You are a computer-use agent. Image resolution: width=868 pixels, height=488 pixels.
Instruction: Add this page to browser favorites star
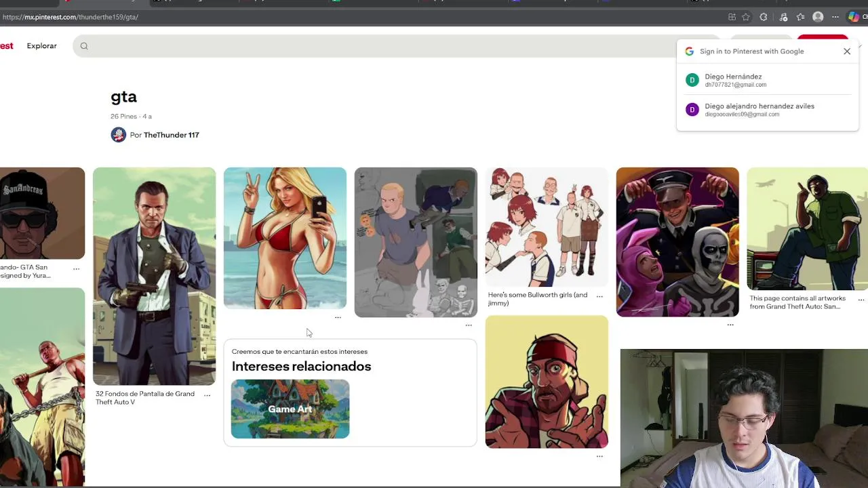coord(746,17)
